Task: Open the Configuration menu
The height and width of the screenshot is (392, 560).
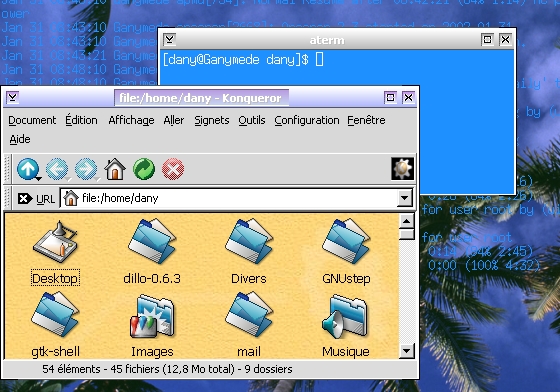Action: point(307,120)
